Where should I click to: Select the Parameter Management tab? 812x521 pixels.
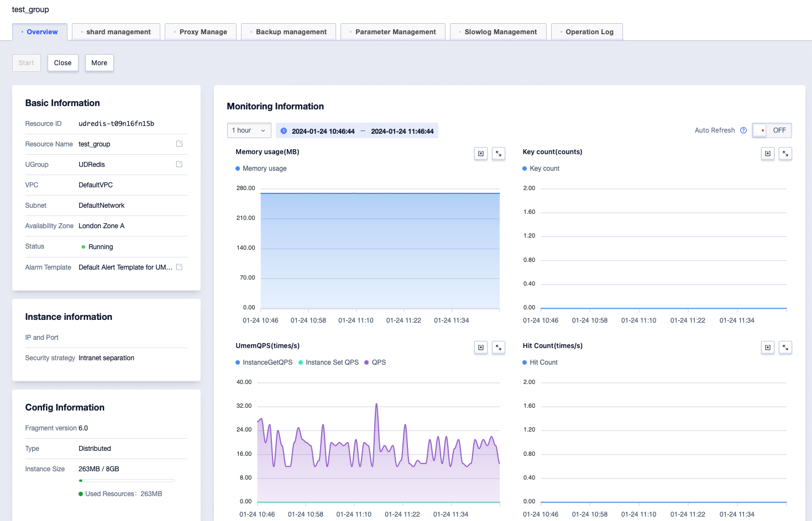(x=393, y=32)
